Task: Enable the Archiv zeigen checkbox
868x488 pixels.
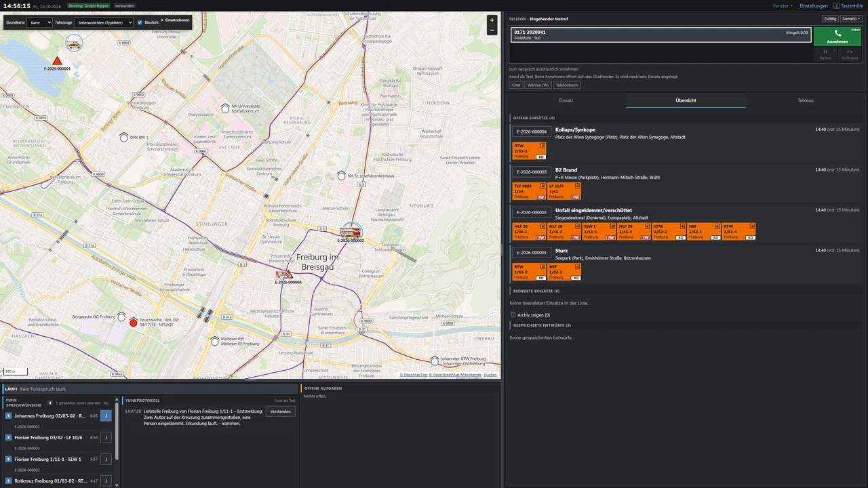Action: coord(513,314)
